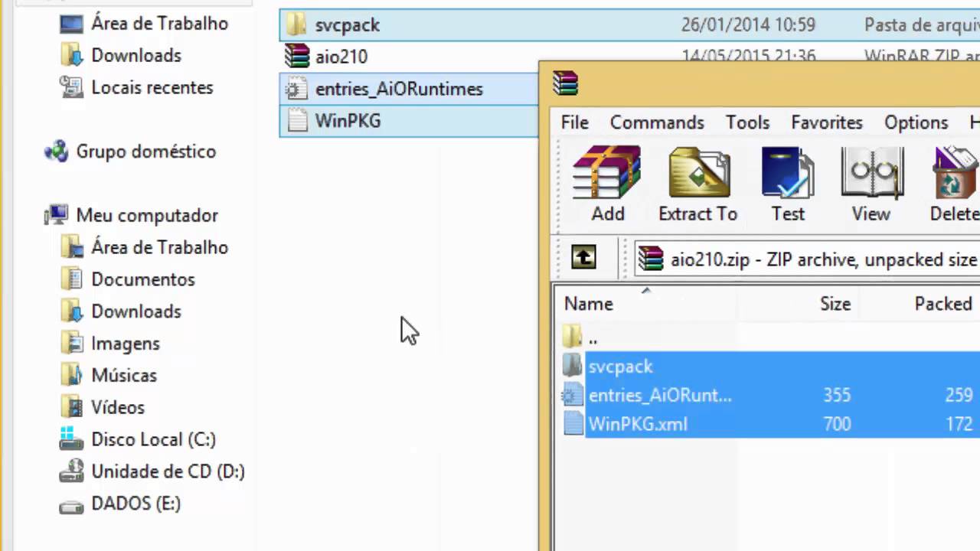Click the View toolbar button in WinRAR
The height and width of the screenshot is (551, 980).
(x=871, y=184)
